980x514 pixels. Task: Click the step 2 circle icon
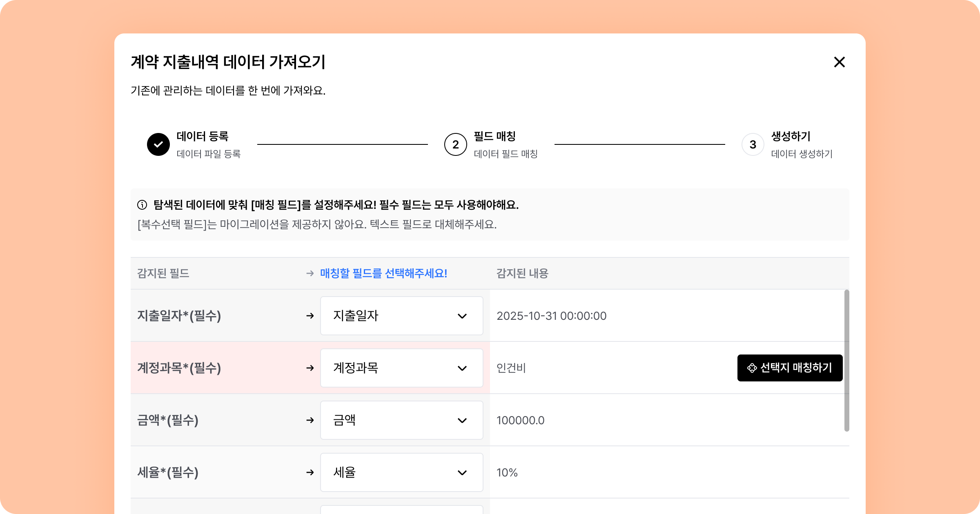click(x=455, y=144)
